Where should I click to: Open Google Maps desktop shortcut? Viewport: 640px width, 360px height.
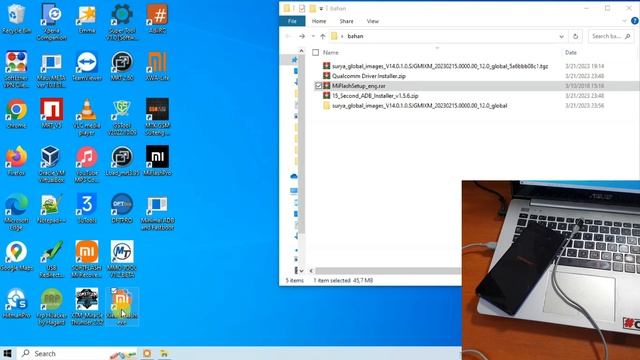(16, 256)
